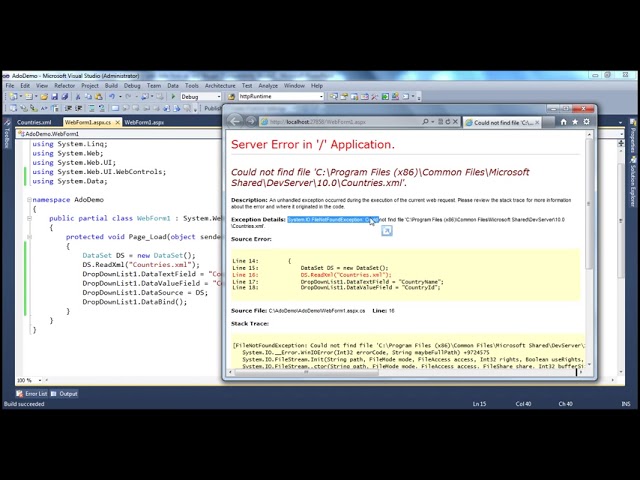The image size is (640, 480).
Task: Click the IE Home icon
Action: pos(563,122)
